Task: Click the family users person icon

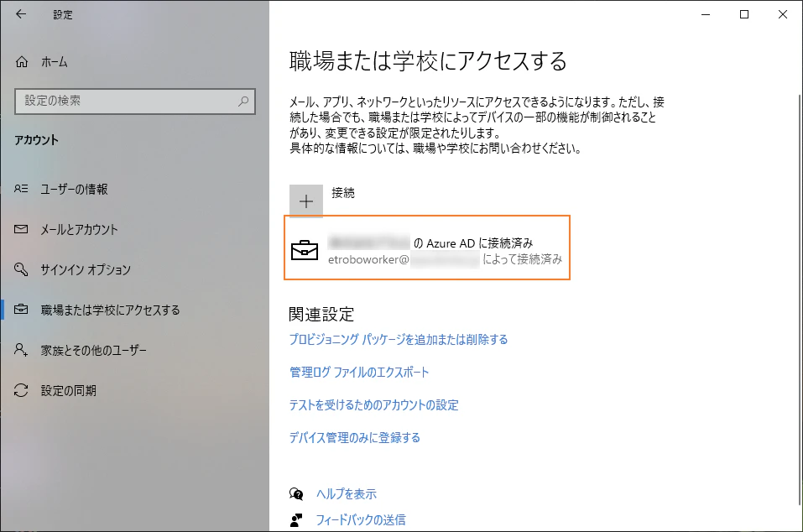Action: pyautogui.click(x=21, y=350)
